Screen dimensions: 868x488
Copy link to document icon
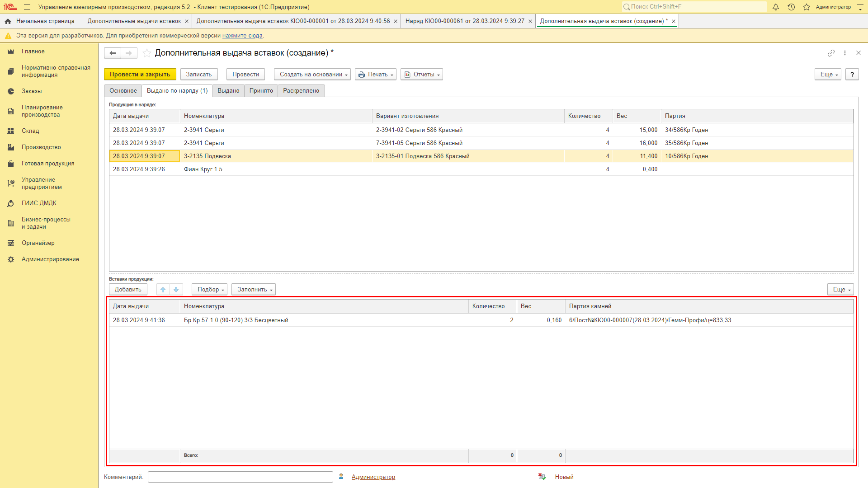coord(831,53)
